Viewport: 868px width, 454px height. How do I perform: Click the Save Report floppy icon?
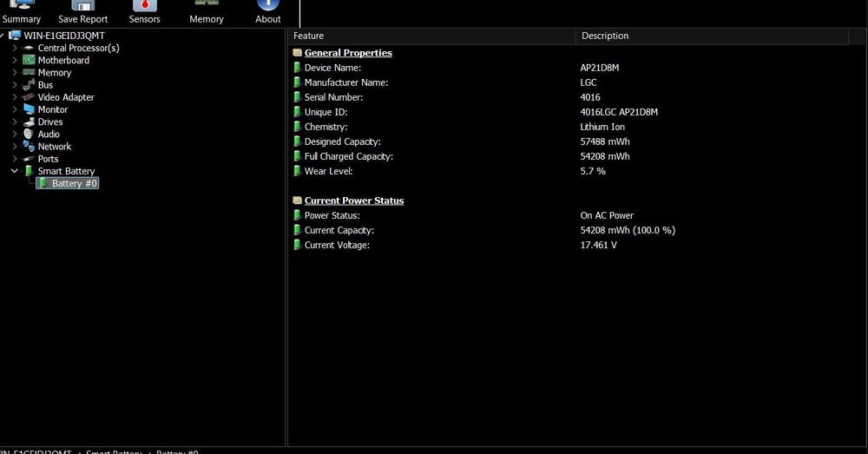point(82,7)
